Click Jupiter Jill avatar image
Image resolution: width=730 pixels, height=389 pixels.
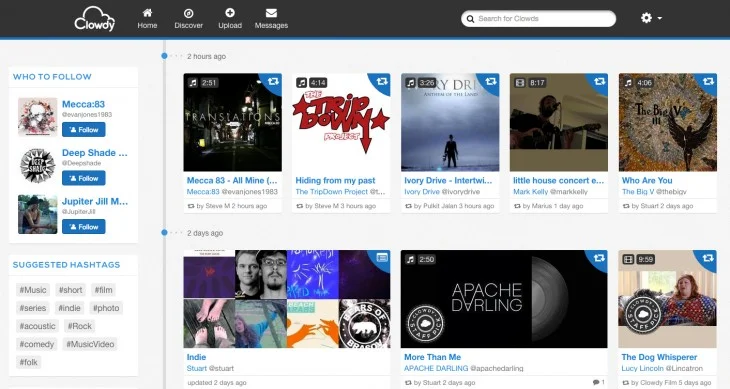[37, 214]
